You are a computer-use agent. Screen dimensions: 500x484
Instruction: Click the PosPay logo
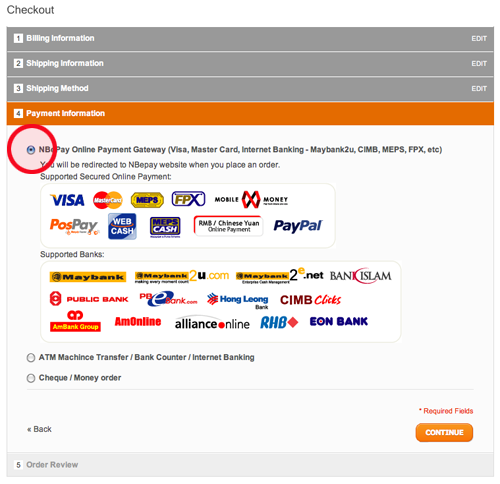[75, 227]
